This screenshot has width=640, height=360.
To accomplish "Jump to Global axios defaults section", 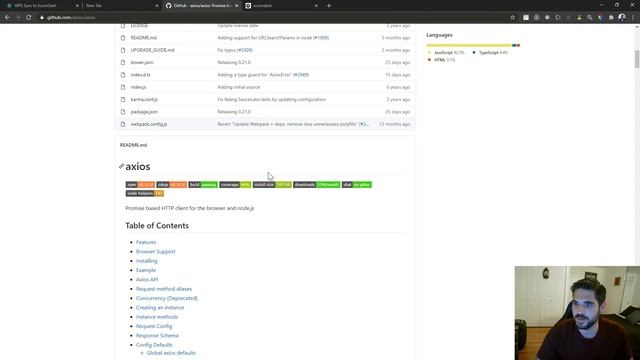I will click(171, 353).
